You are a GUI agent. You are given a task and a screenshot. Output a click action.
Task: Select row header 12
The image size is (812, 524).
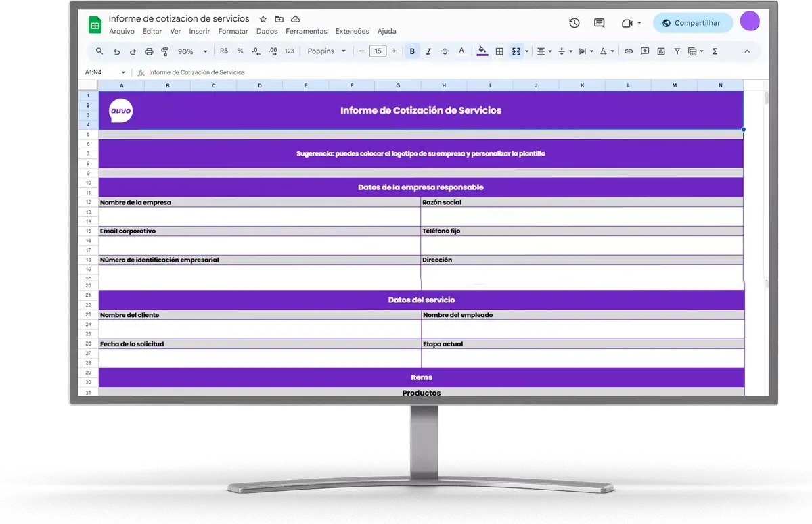pyautogui.click(x=88, y=202)
